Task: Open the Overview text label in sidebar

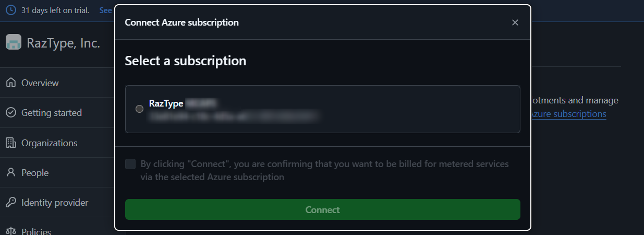Action: click(40, 83)
